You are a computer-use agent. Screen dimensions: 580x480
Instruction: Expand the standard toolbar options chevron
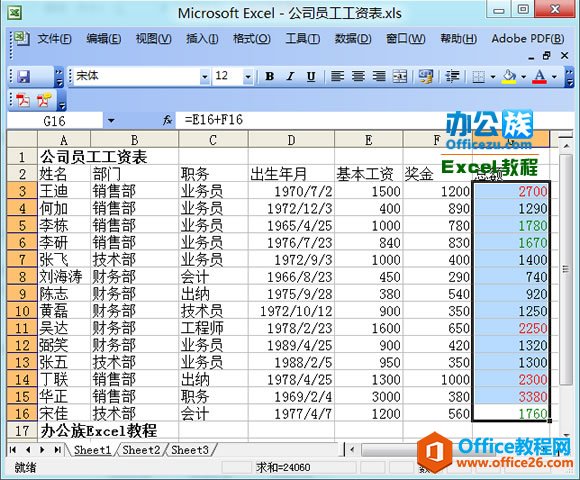[59, 77]
